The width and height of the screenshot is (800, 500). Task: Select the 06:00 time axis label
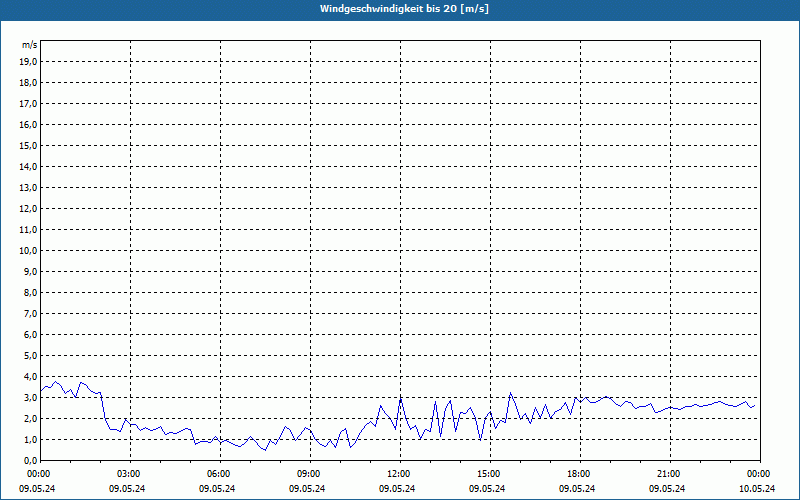220,474
